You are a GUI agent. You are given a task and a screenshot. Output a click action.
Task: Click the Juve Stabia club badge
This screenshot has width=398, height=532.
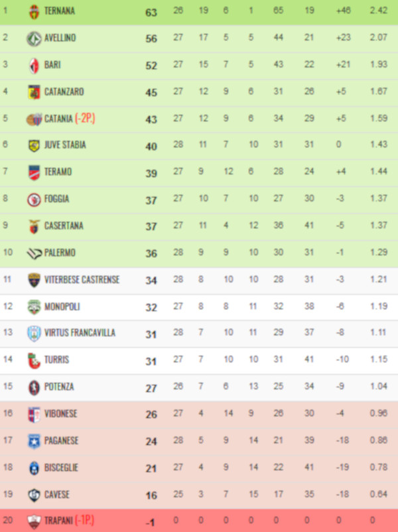pos(34,145)
